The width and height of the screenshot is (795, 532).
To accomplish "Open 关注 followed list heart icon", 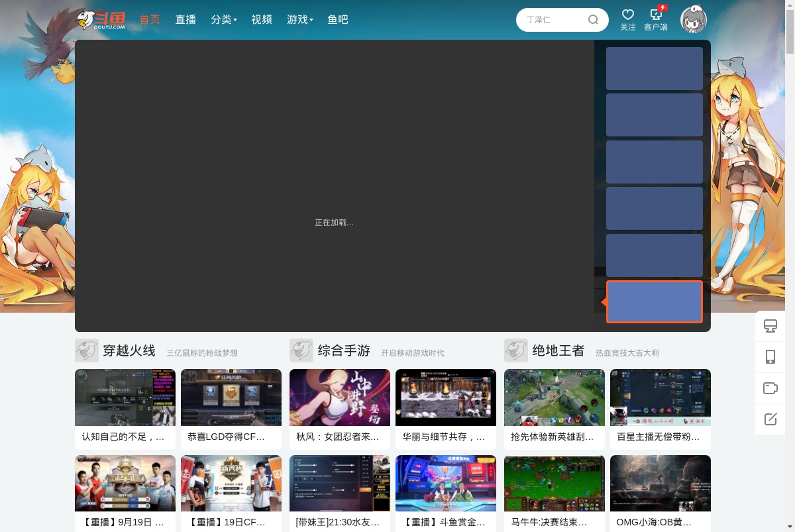I will (628, 20).
